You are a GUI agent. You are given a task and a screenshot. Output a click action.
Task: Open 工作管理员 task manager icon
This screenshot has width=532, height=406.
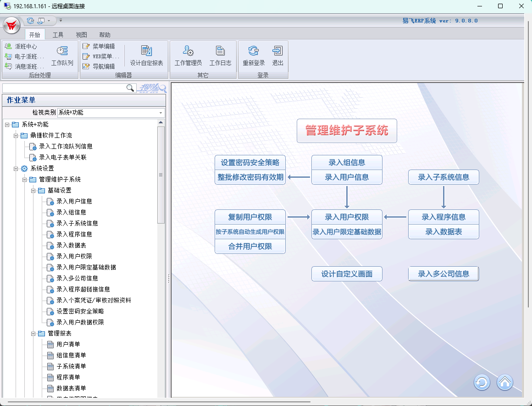(188, 51)
